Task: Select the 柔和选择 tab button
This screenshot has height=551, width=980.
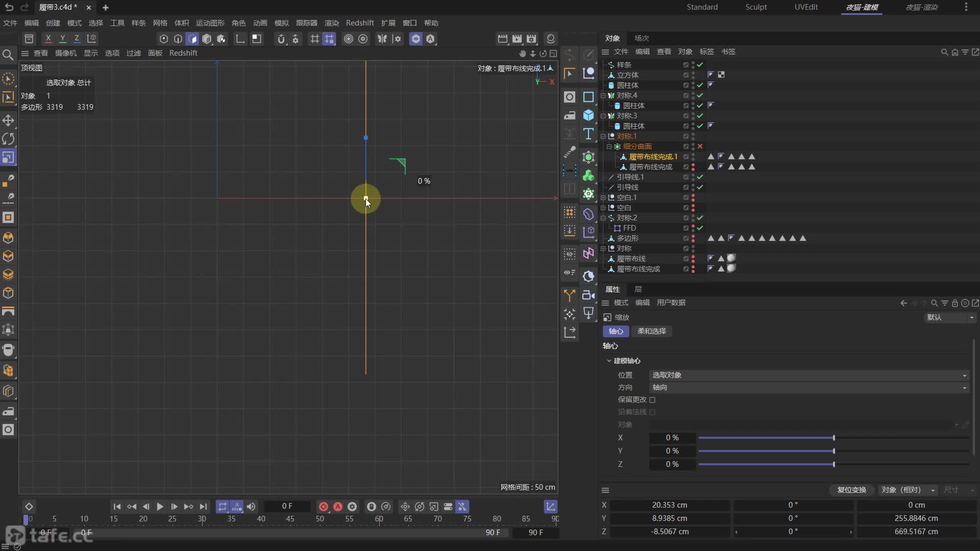Action: click(x=652, y=332)
